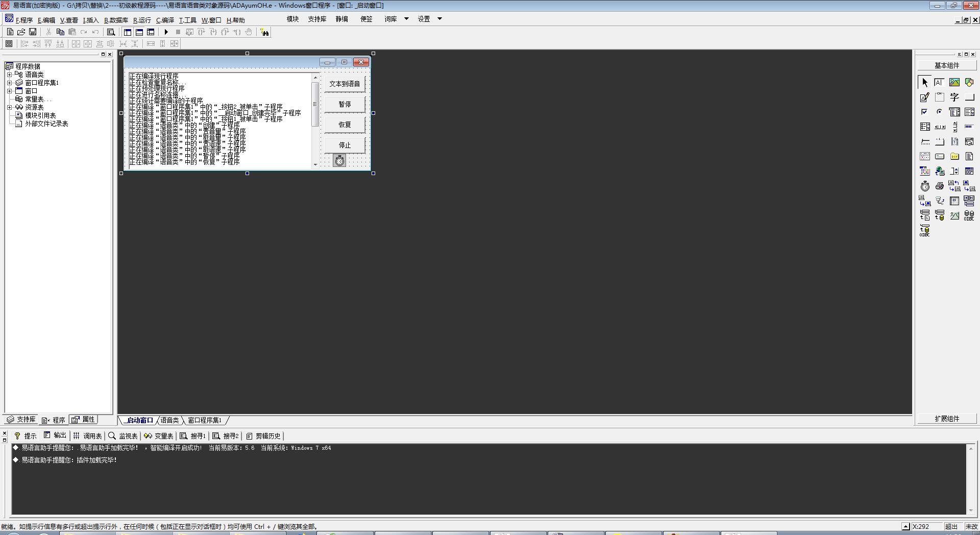
Task: Click the 恢复 button on the form
Action: 345,125
